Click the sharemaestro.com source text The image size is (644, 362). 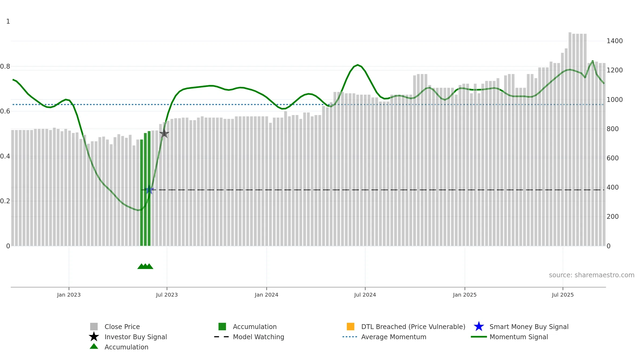click(592, 275)
